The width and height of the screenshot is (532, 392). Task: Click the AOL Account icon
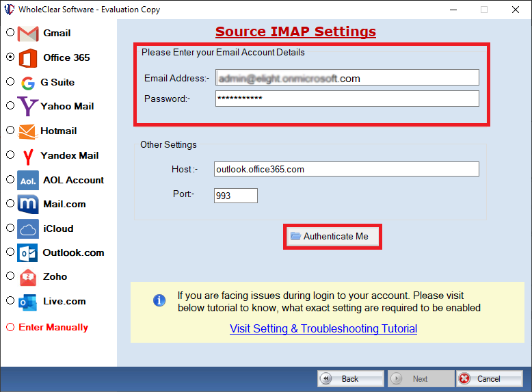28,180
